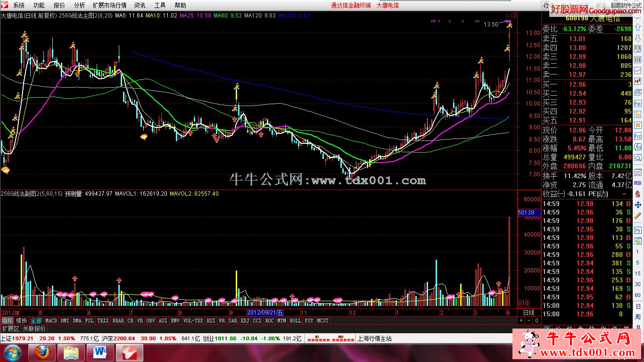Open the 关联报价 tab

tap(34, 329)
